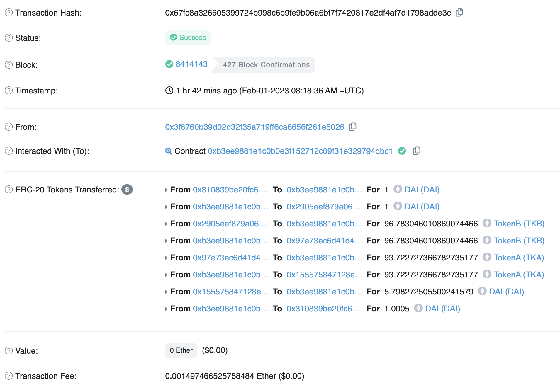Copy the transaction hash
This screenshot has width=560, height=392.
tap(459, 13)
